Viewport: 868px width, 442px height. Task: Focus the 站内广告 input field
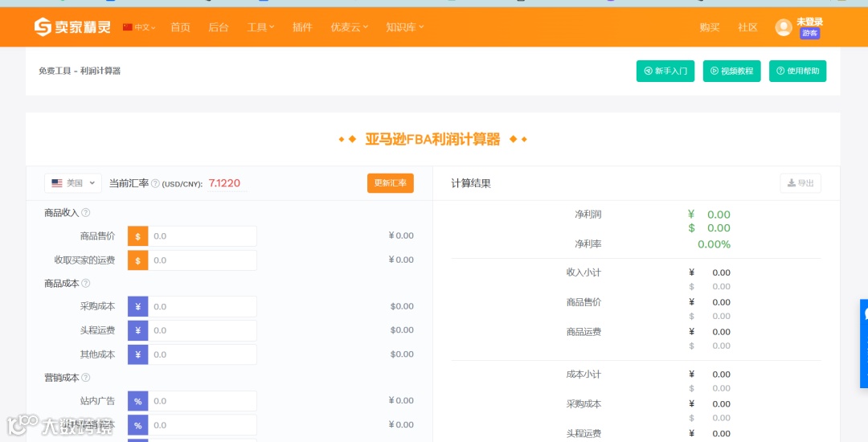tap(202, 401)
